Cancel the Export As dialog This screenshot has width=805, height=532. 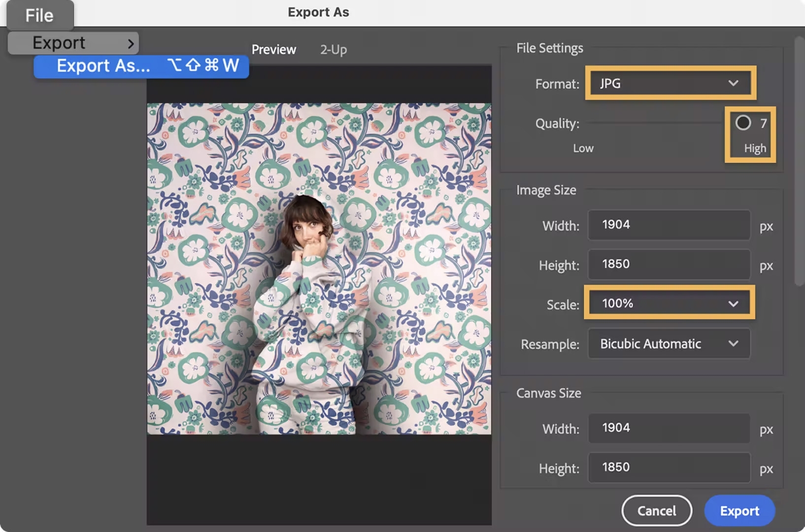click(x=656, y=511)
